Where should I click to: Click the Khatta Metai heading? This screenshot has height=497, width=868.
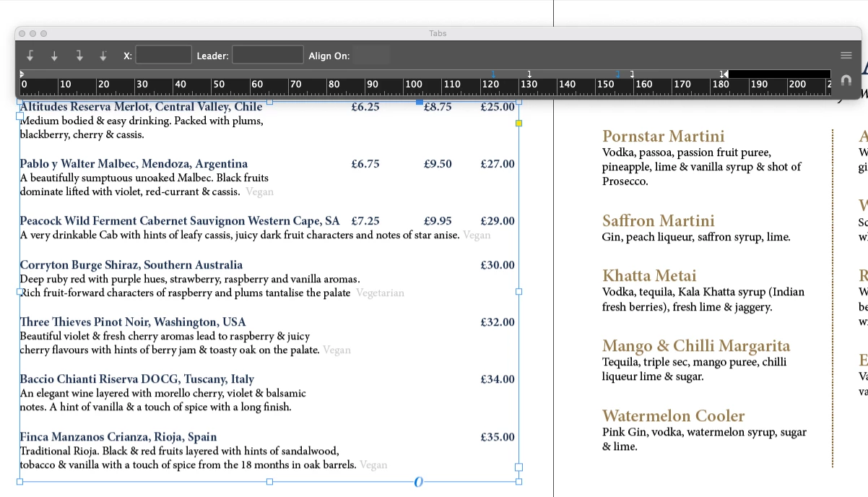click(x=649, y=275)
